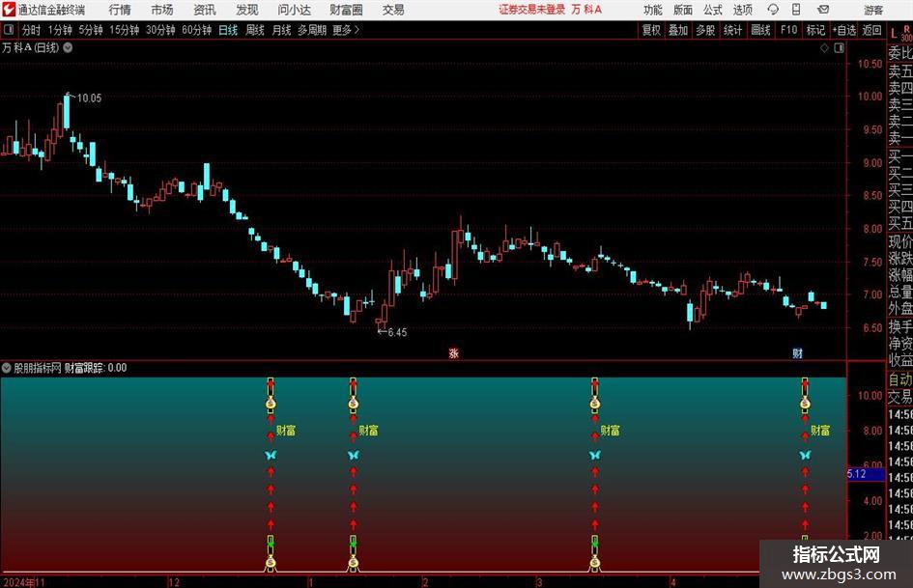The height and width of the screenshot is (588, 913).
Task: Click the 复权 toolbar button
Action: (x=651, y=30)
